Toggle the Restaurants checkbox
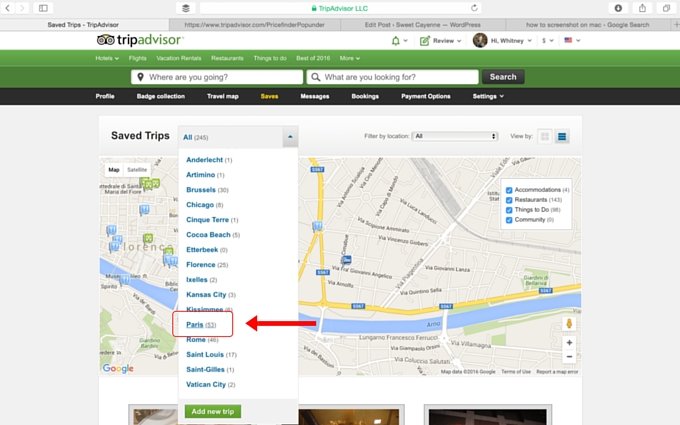This screenshot has width=680, height=425. coord(509,200)
